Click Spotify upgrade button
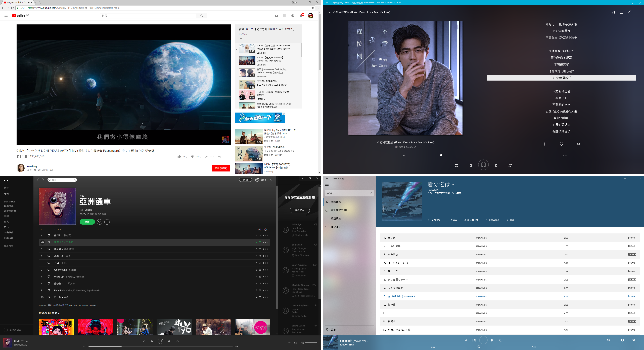 (246, 180)
